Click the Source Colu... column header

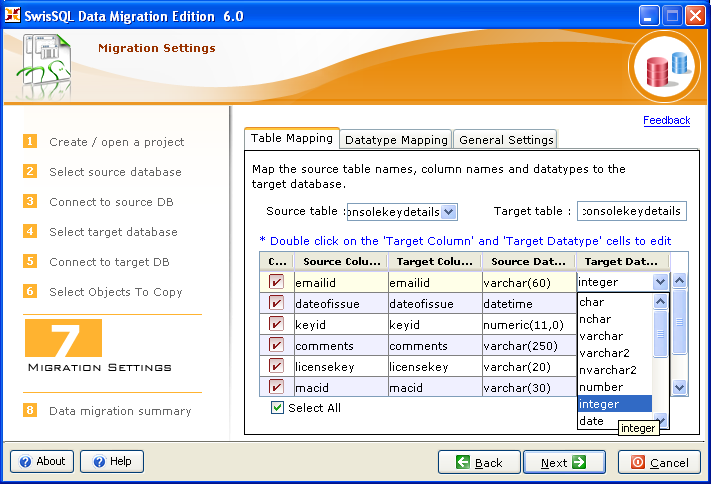[341, 261]
